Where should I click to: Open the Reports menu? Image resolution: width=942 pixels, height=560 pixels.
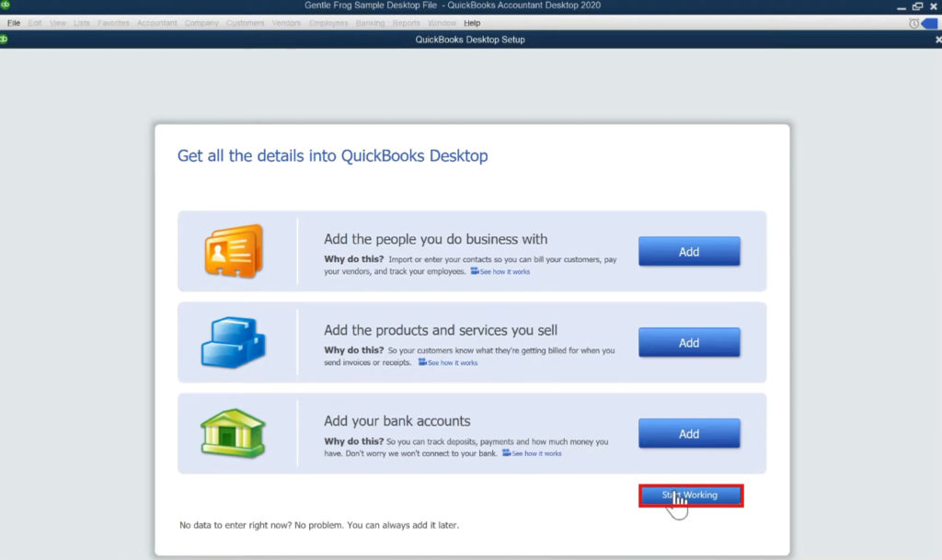[x=406, y=23]
